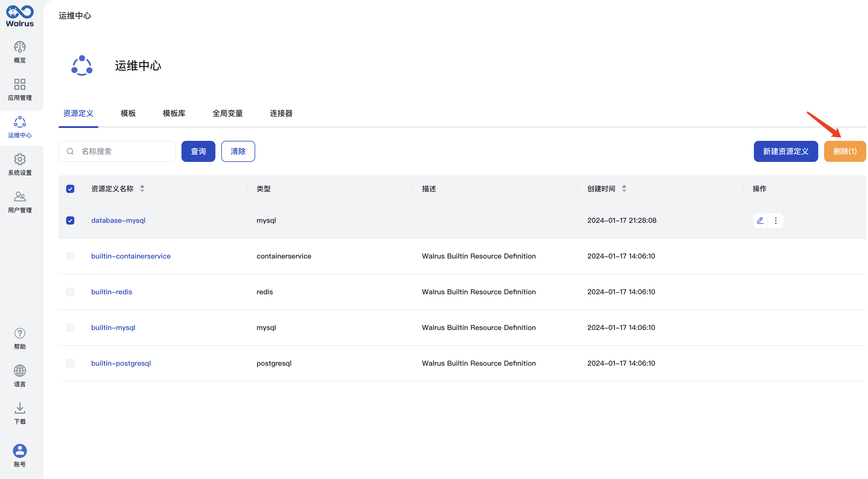Click the edit pencil for database-mysql
Image resolution: width=868 pixels, height=479 pixels.
760,220
